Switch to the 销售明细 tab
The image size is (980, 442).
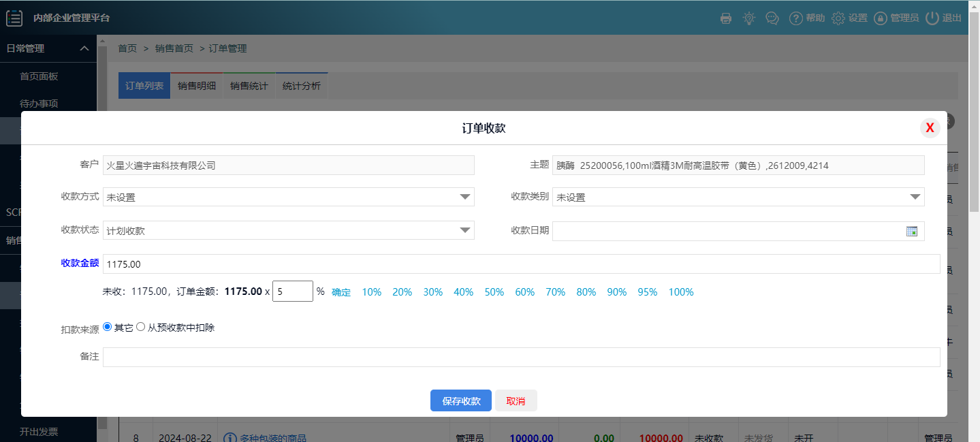point(197,86)
